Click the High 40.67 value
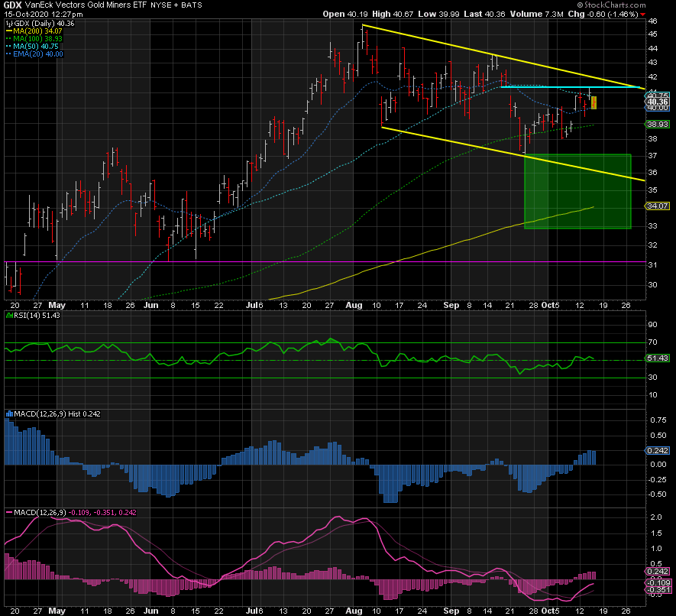 [x=393, y=15]
